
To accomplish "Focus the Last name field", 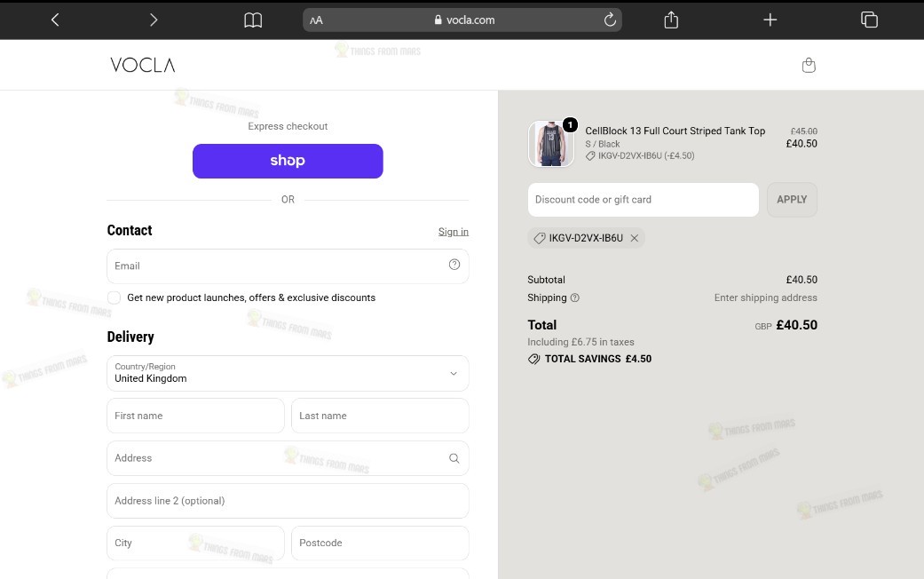I will tap(380, 416).
